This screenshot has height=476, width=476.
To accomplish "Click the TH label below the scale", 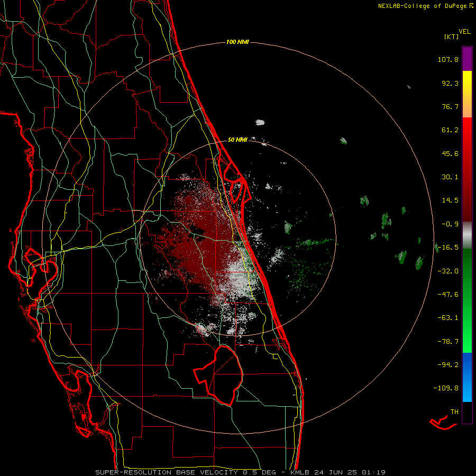I will coord(454,412).
